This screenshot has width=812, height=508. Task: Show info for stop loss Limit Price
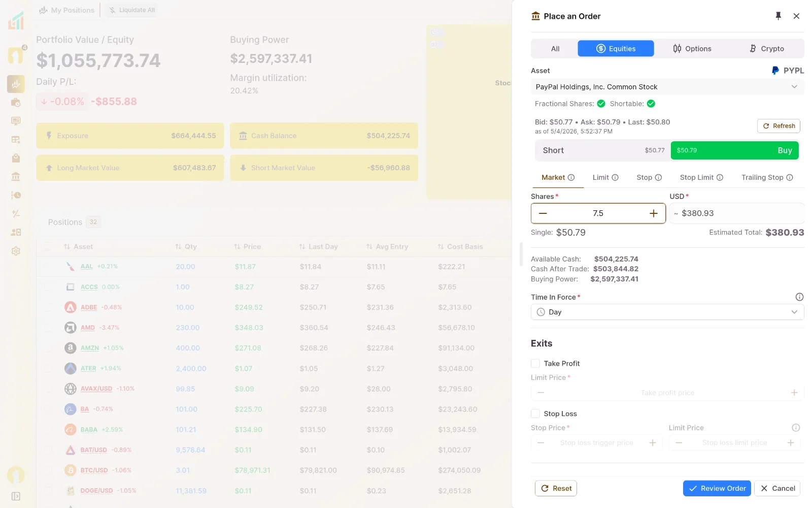coord(796,428)
